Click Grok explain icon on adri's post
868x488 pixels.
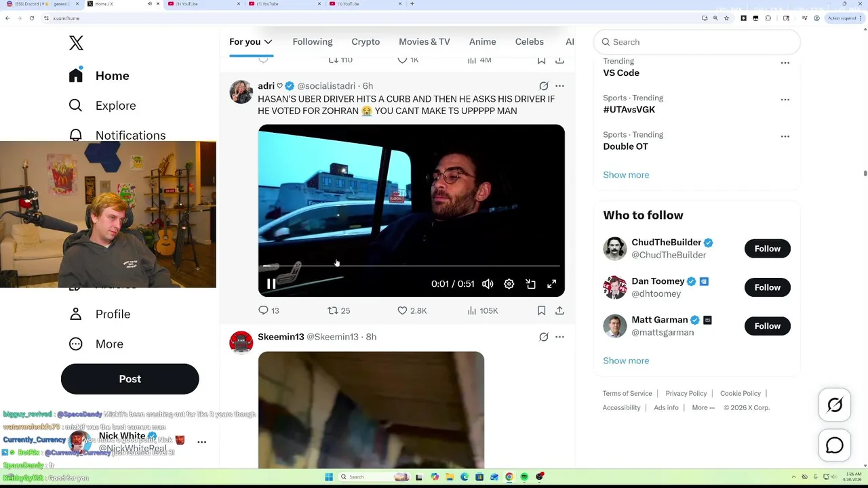click(543, 86)
